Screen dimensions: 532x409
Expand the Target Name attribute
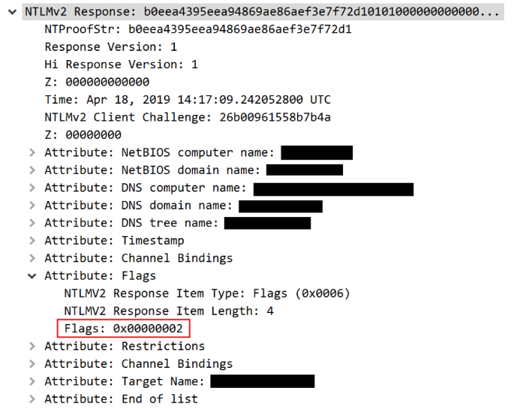pos(32,381)
